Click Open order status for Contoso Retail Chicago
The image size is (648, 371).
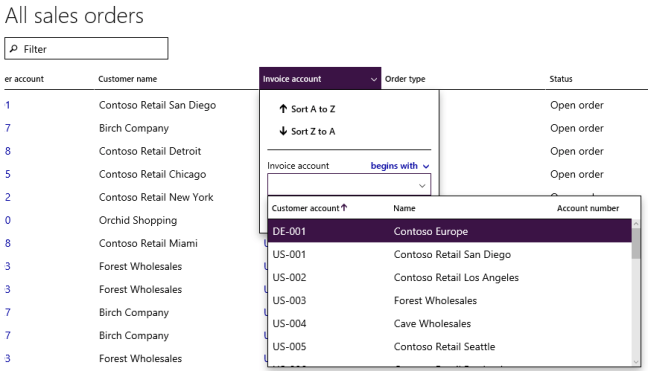[x=577, y=174]
